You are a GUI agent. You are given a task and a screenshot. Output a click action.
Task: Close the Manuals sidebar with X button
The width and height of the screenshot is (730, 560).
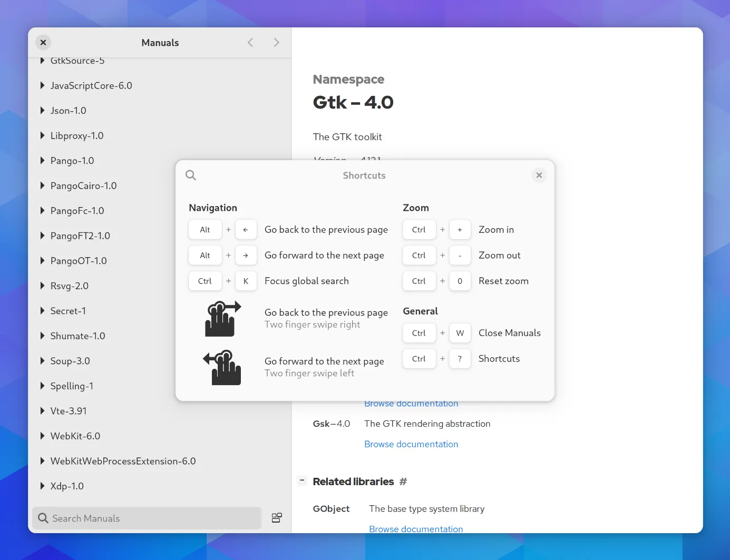click(x=43, y=43)
